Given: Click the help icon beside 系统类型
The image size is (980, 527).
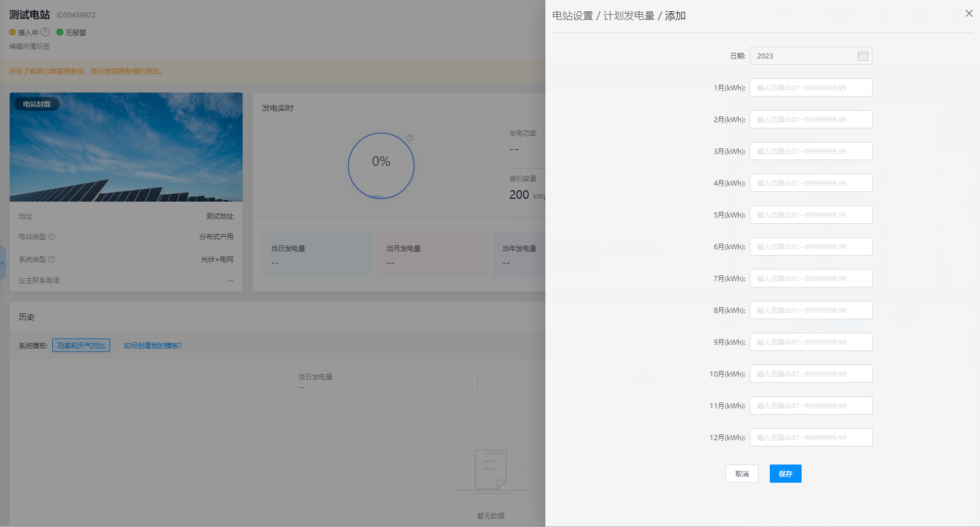Looking at the screenshot, I should pos(52,260).
